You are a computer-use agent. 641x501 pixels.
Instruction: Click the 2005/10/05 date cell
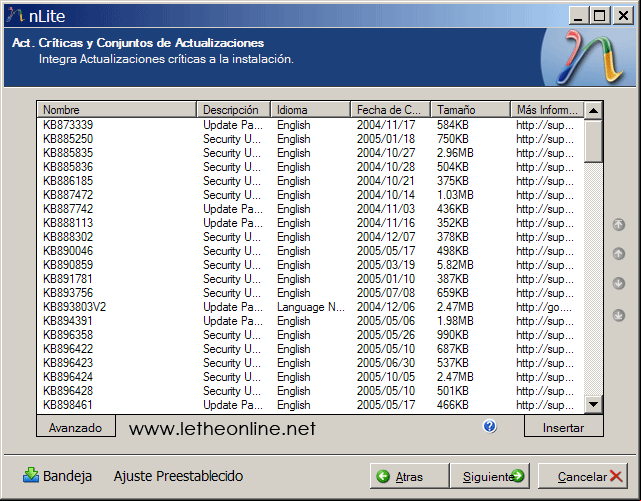pos(386,377)
